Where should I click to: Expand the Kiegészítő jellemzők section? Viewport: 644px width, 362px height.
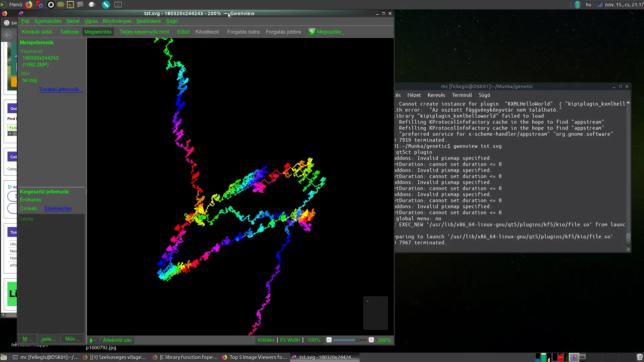(44, 191)
